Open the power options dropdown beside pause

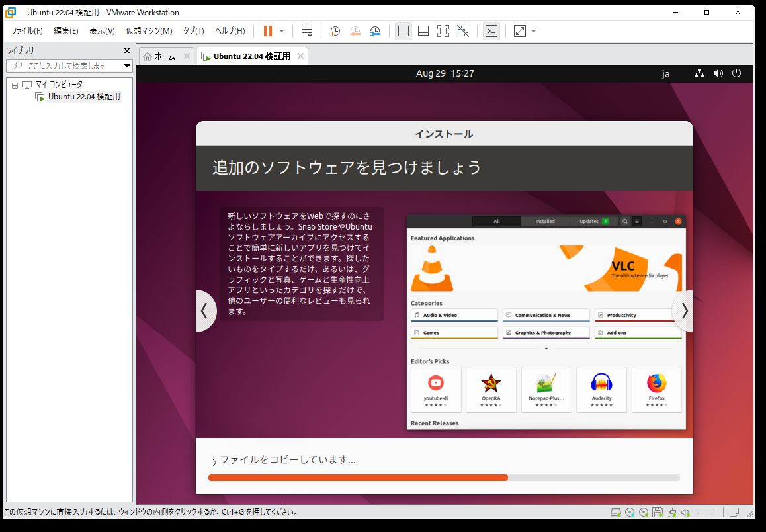(x=282, y=31)
